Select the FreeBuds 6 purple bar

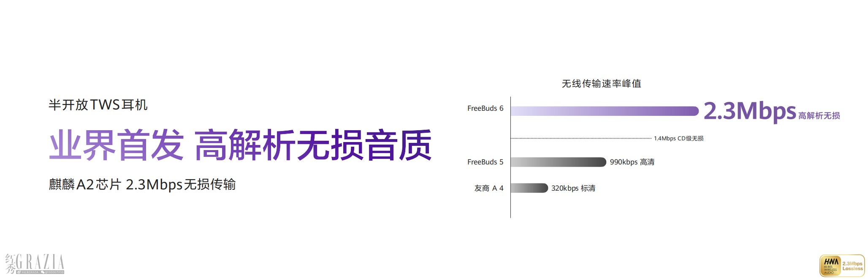coord(605,111)
